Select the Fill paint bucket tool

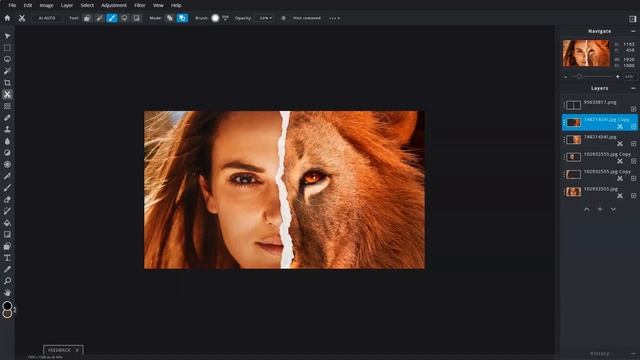pos(7,223)
